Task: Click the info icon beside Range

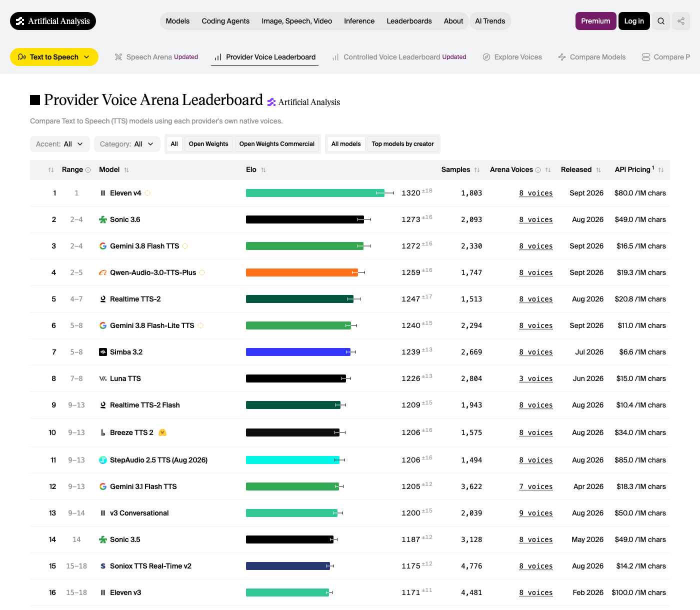Action: tap(88, 170)
